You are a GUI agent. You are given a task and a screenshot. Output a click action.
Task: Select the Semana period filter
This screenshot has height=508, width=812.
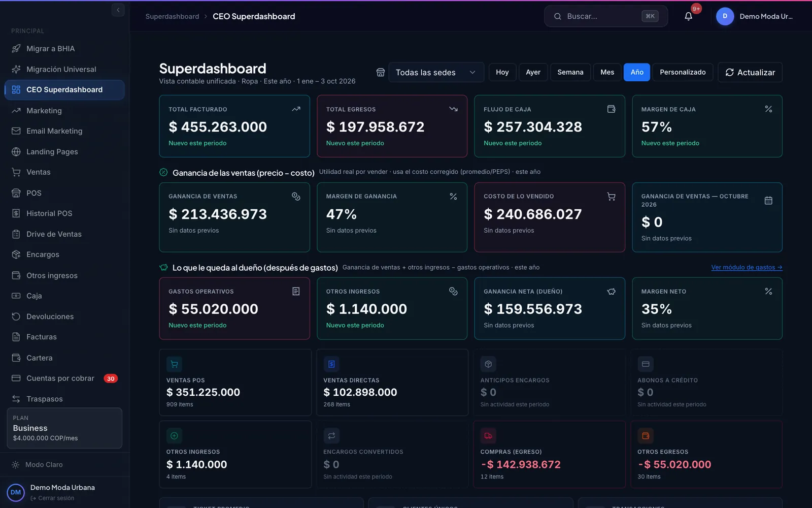pyautogui.click(x=570, y=72)
